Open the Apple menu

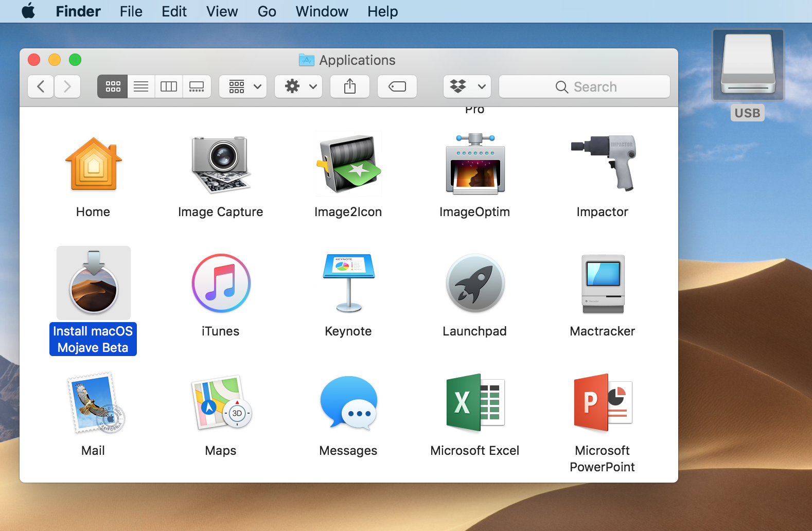(x=29, y=11)
